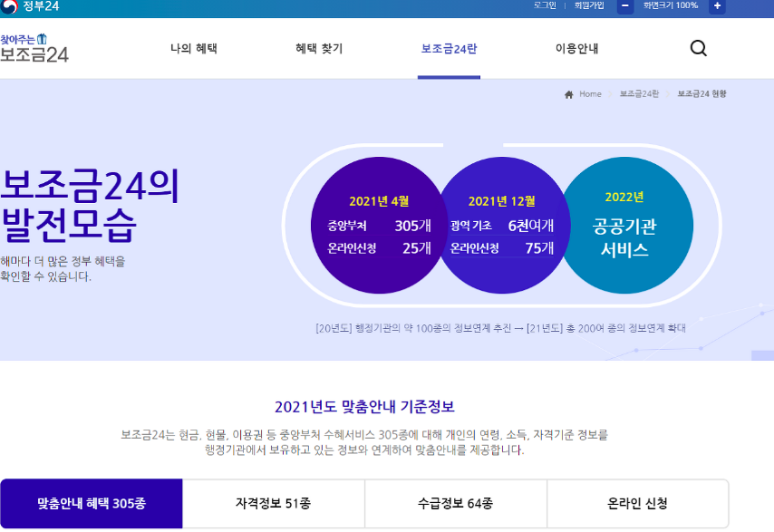Click the 로그인 link

tap(545, 5)
